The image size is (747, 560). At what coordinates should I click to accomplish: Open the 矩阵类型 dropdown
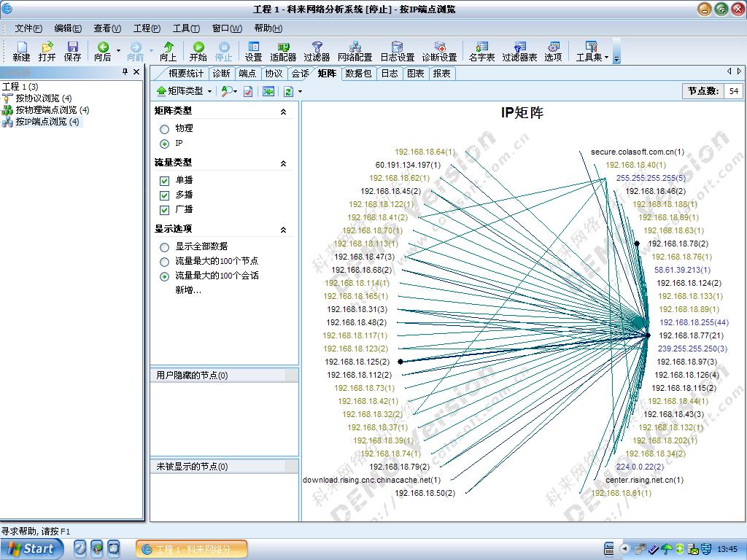[184, 91]
